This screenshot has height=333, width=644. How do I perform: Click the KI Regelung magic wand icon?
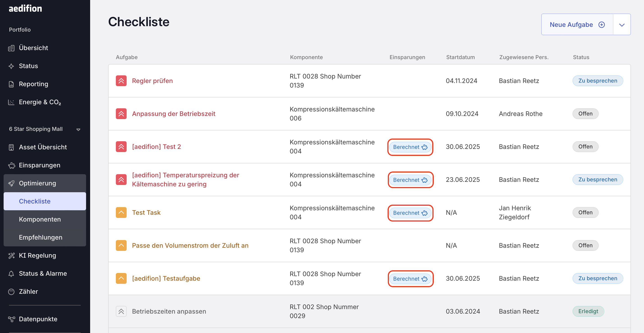click(x=11, y=255)
